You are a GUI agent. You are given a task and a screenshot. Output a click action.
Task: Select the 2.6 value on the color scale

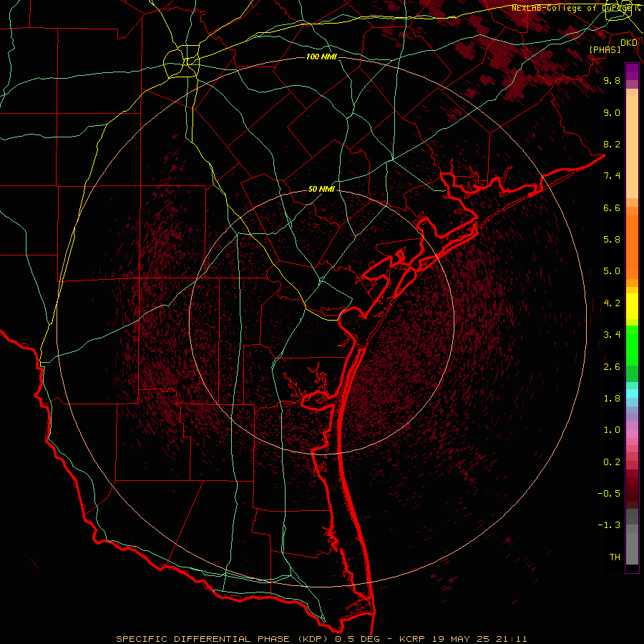[612, 367]
